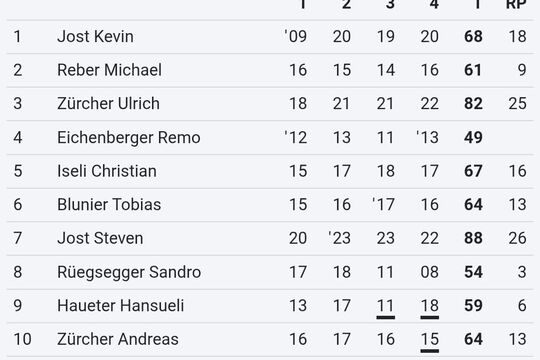540x360 pixels.
Task: Click the RP column header
Action: [x=516, y=4]
